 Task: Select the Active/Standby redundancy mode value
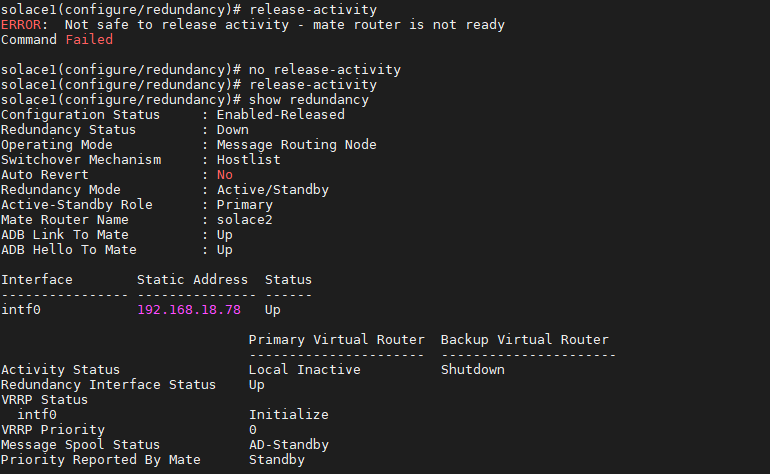272,190
